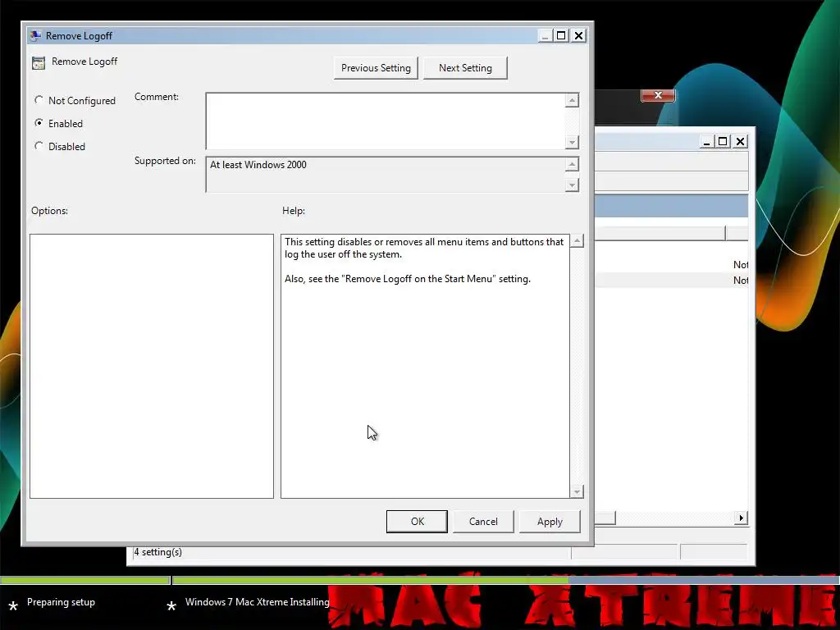This screenshot has height=630, width=840.
Task: Click the green installation progress bar
Action: [370, 580]
